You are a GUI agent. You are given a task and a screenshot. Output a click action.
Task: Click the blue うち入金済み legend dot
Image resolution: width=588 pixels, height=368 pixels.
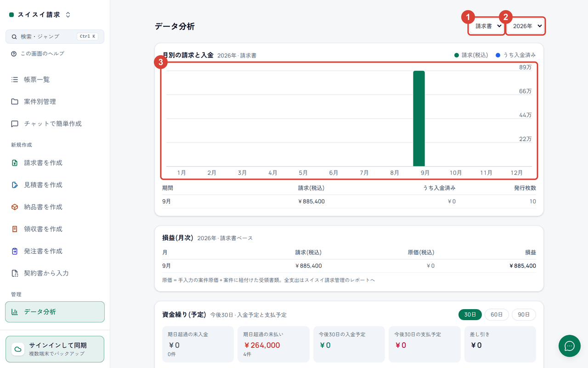click(498, 55)
